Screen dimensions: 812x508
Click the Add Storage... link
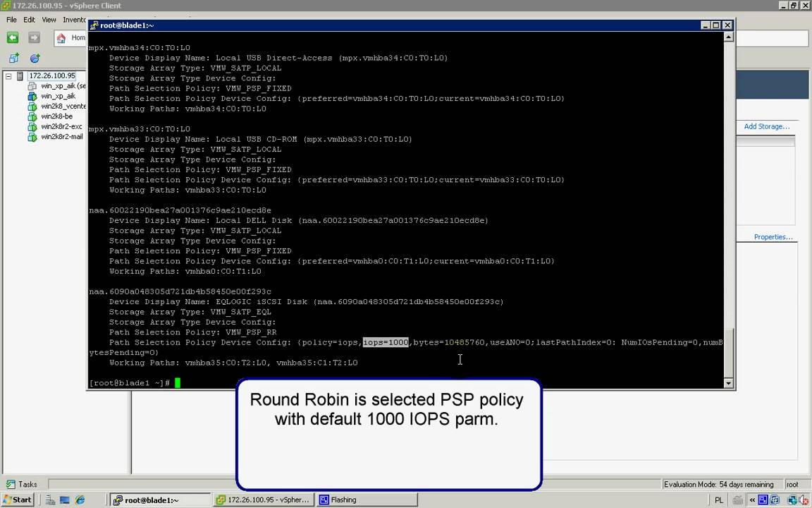766,126
